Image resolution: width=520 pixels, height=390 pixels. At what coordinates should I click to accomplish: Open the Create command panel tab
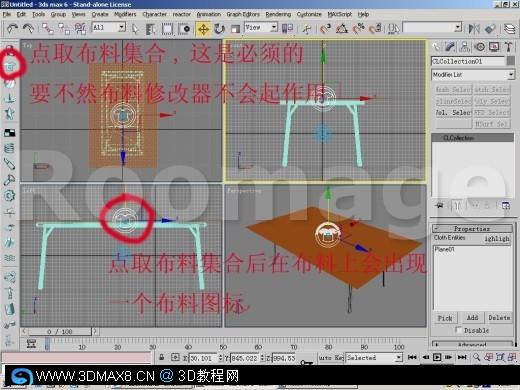436,47
